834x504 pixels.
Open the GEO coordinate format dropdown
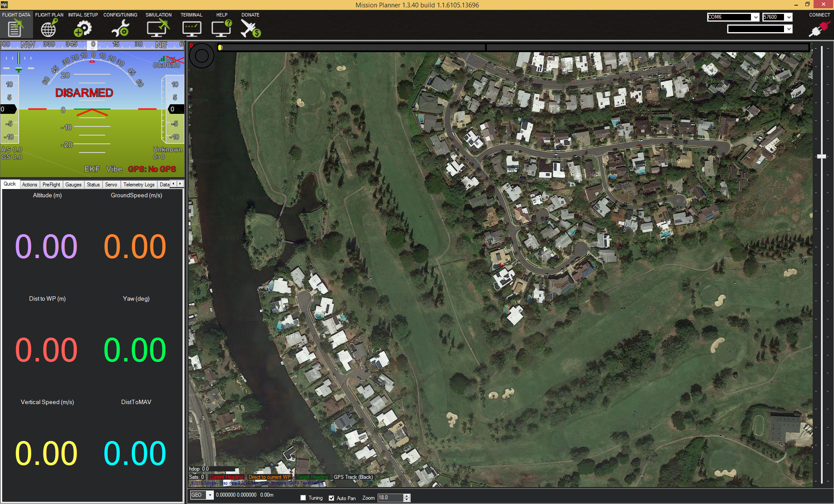tap(210, 495)
